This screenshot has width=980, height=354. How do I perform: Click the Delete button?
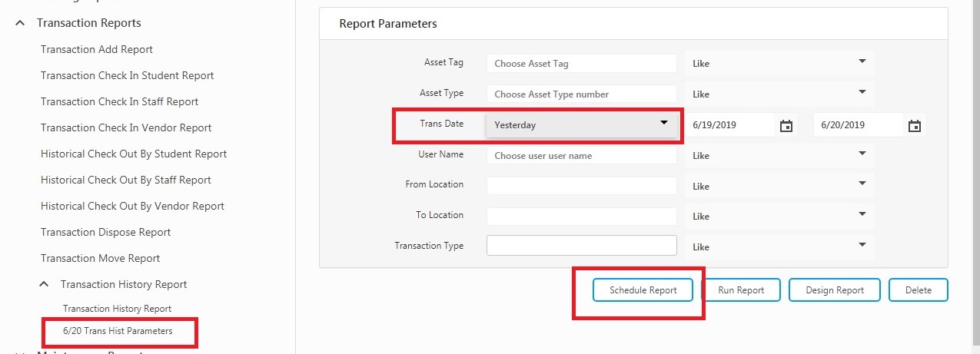[918, 290]
